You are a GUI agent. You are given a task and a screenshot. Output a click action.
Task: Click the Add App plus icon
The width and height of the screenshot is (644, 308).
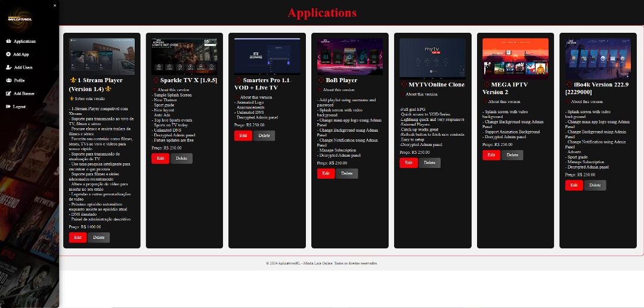[x=8, y=54]
